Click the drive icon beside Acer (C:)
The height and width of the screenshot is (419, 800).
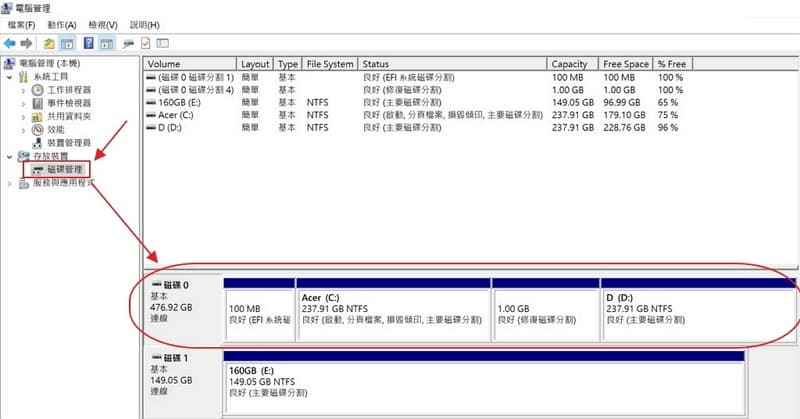point(151,115)
